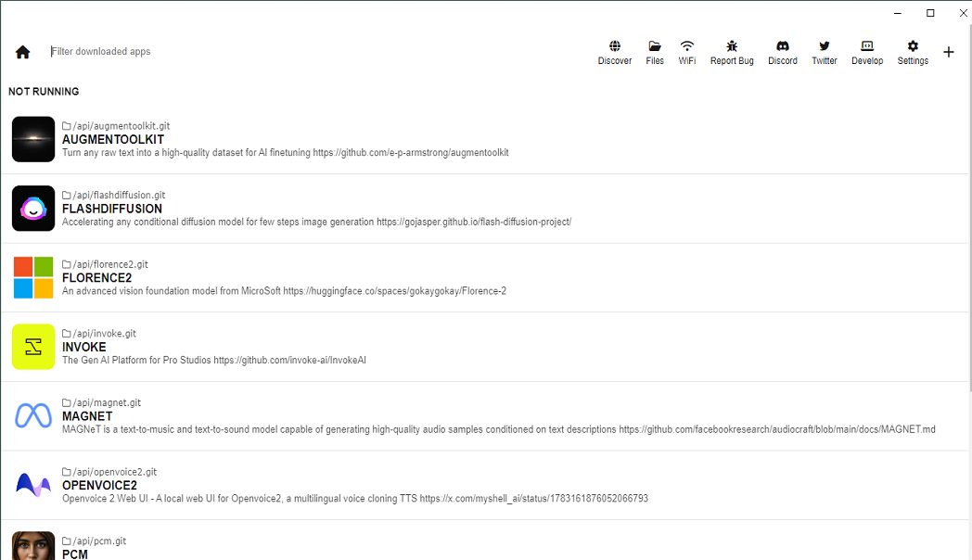972x560 pixels.
Task: Click the /api/flashdiffusion.git path
Action: click(x=119, y=195)
